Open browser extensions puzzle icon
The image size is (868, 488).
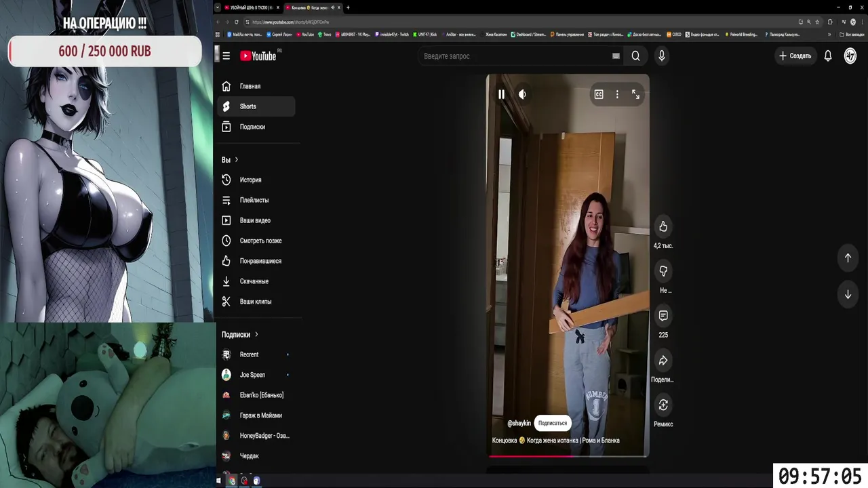[x=830, y=22]
